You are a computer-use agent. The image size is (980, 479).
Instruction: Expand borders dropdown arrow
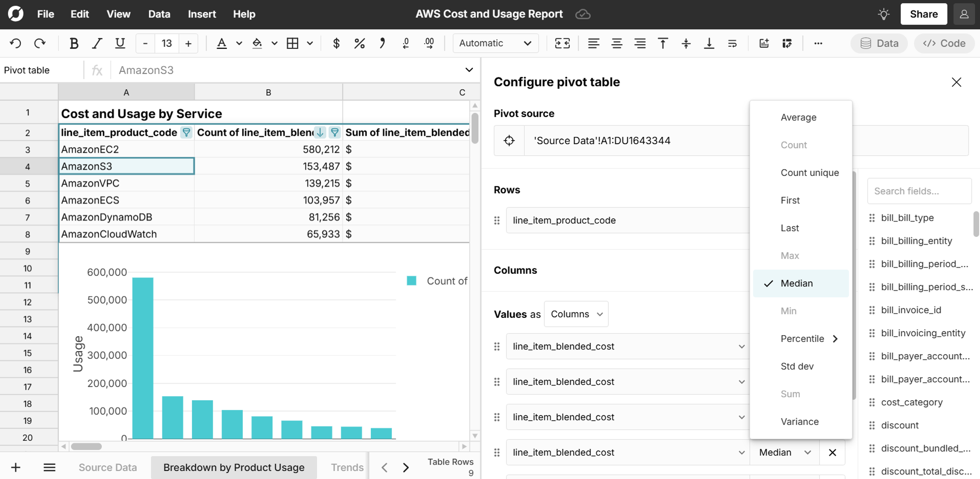click(x=310, y=43)
